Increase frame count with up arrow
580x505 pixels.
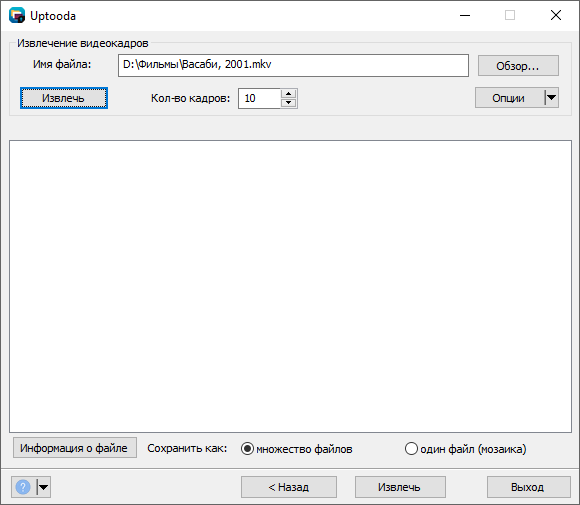(289, 94)
